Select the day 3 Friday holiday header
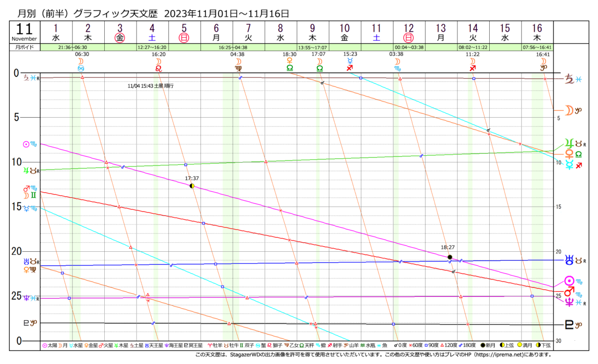 pyautogui.click(x=120, y=33)
